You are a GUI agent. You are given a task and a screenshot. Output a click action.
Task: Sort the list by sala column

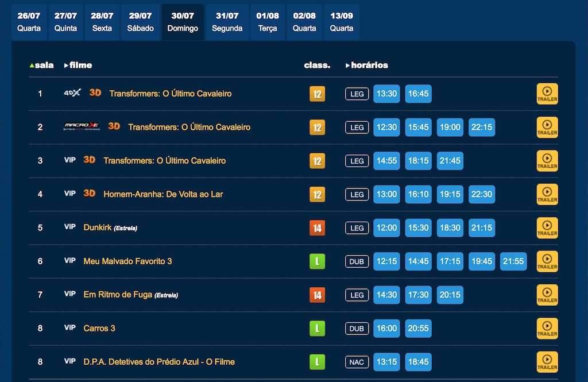(41, 65)
